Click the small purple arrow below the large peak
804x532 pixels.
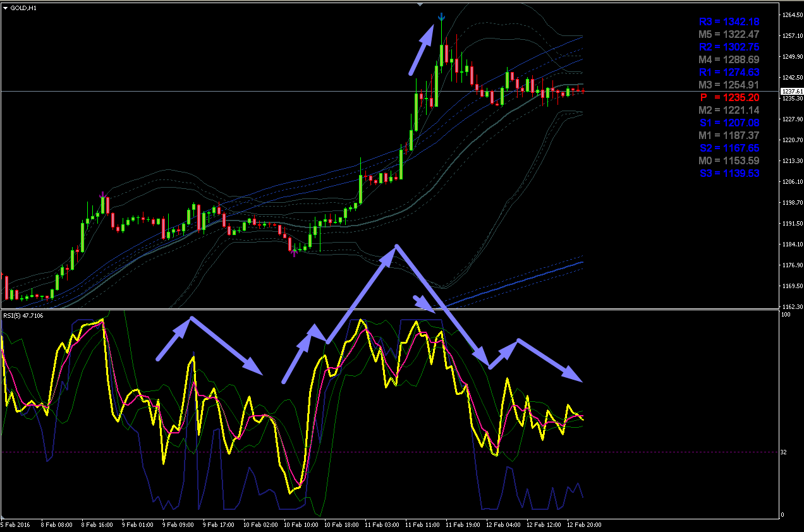click(x=425, y=303)
